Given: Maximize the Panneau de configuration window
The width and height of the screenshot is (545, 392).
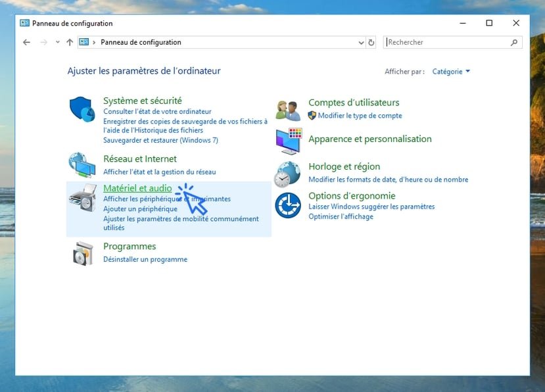Looking at the screenshot, I should coord(489,23).
